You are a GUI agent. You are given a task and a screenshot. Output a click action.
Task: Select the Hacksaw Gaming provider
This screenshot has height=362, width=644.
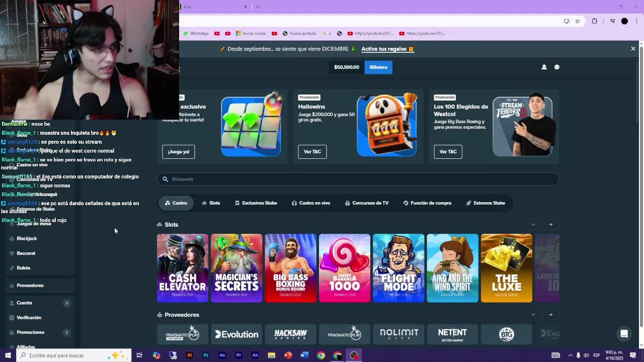291,334
